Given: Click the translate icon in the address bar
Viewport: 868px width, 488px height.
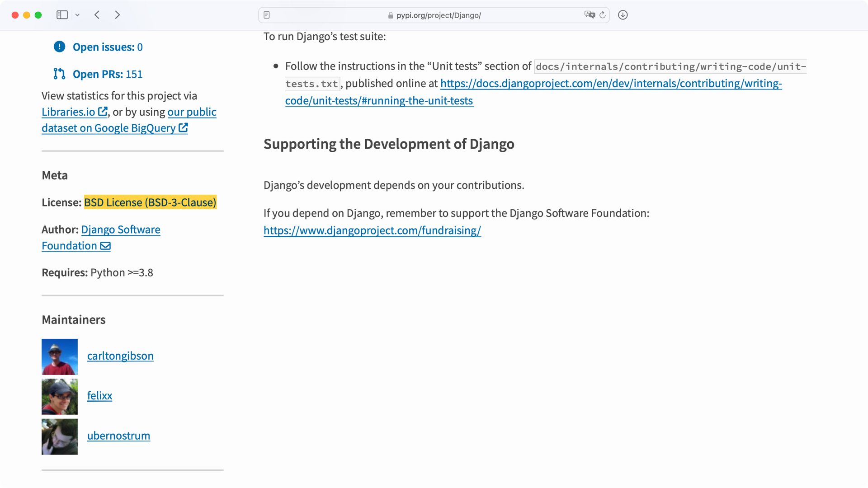Looking at the screenshot, I should coord(590,15).
